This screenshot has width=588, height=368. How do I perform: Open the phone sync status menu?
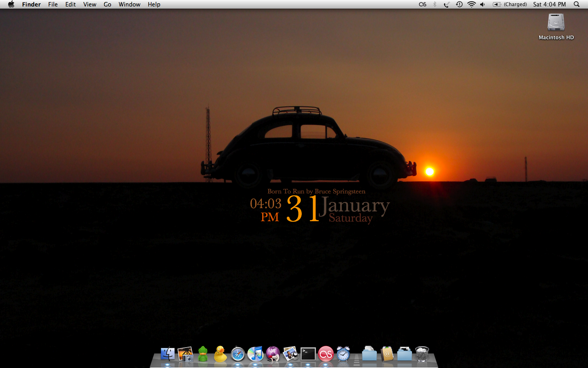pos(447,4)
